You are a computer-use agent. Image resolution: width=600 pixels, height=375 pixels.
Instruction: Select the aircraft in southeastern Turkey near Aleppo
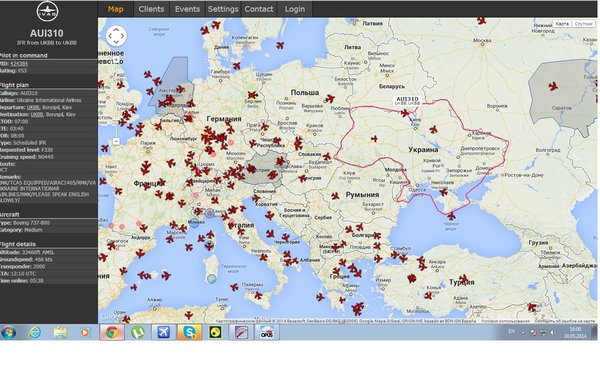(x=532, y=307)
